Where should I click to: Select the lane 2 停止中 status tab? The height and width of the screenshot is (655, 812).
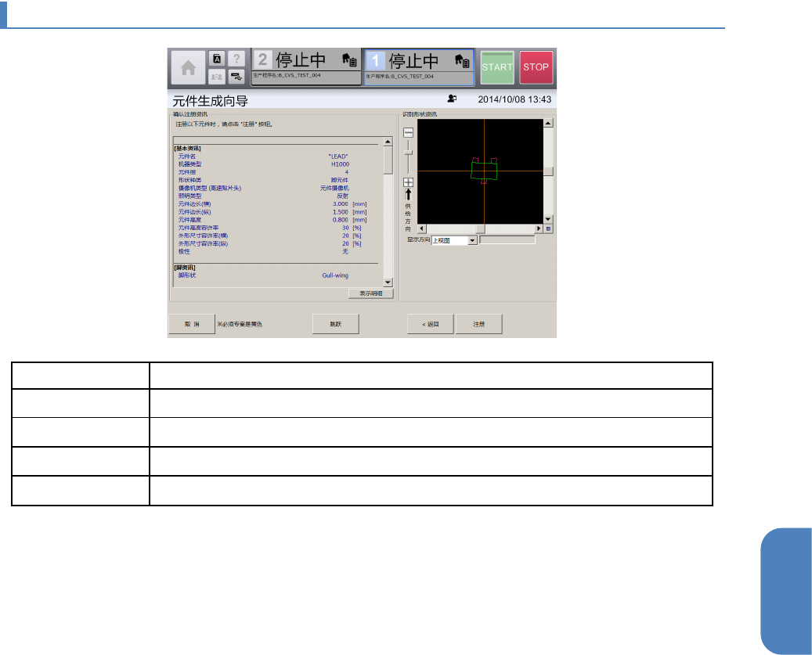coord(306,67)
